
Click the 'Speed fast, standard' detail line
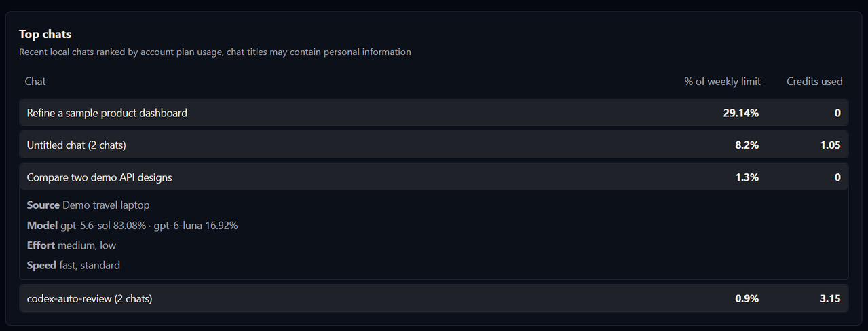coord(73,265)
